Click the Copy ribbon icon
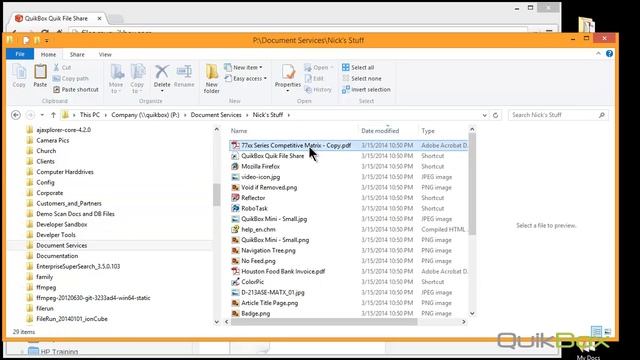640x360 pixels. (x=19, y=76)
